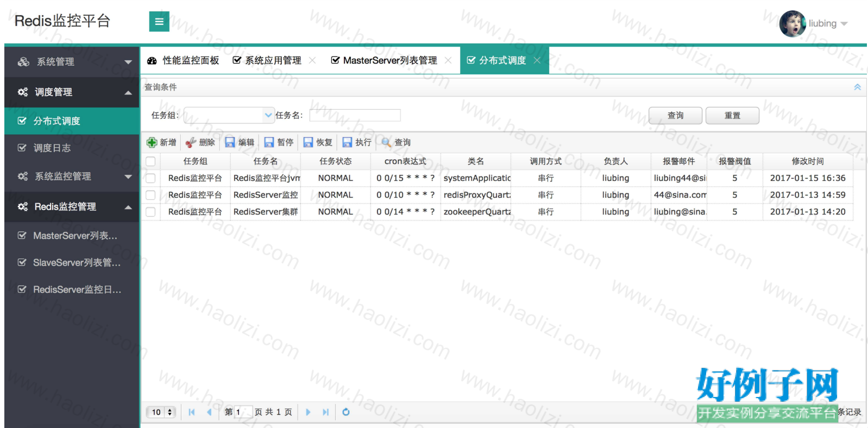This screenshot has height=428, width=868.
Task: Expand the 系统监控管理 sidebar menu
Action: (x=72, y=177)
